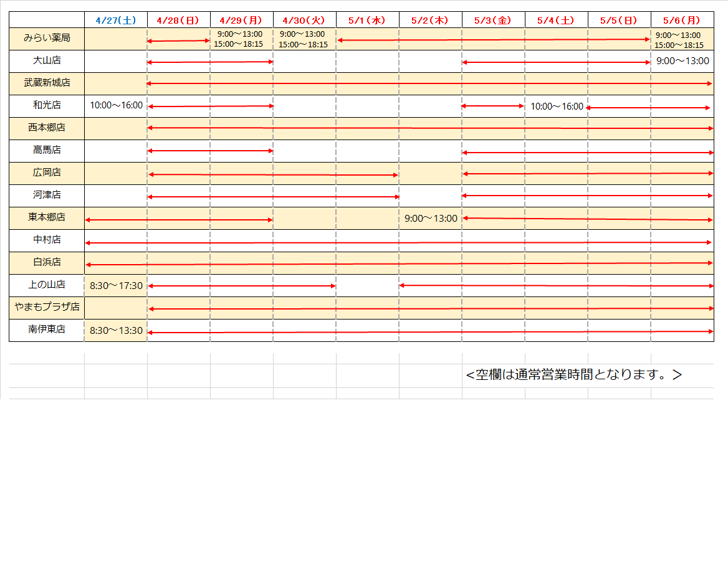Screen dimensions: 728x573
Task: Click the 河津店 row label
Action: (x=46, y=196)
